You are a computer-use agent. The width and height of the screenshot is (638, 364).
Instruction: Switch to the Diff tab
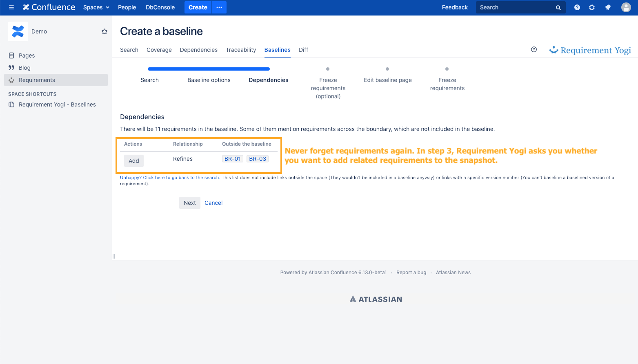tap(303, 50)
